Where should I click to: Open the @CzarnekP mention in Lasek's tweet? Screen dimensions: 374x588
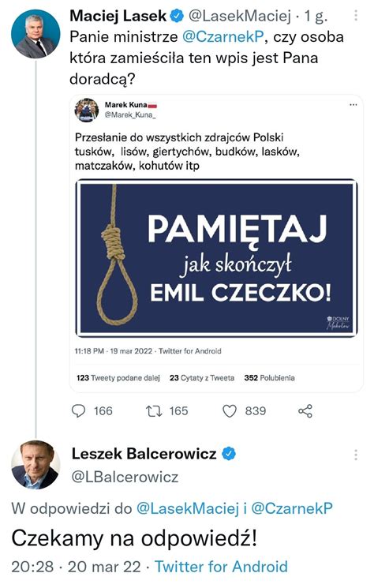tap(223, 37)
